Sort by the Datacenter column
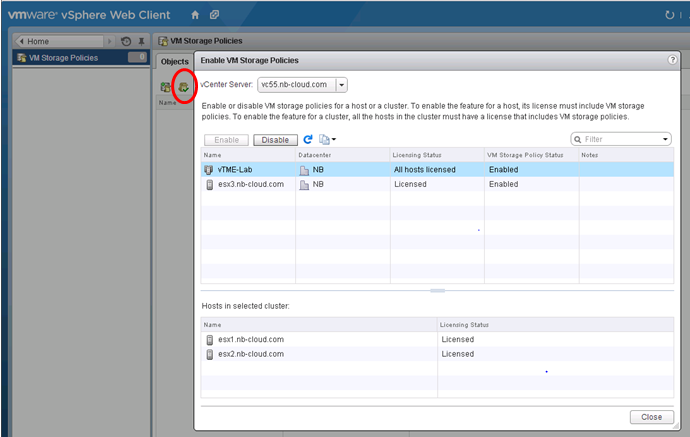 (343, 155)
